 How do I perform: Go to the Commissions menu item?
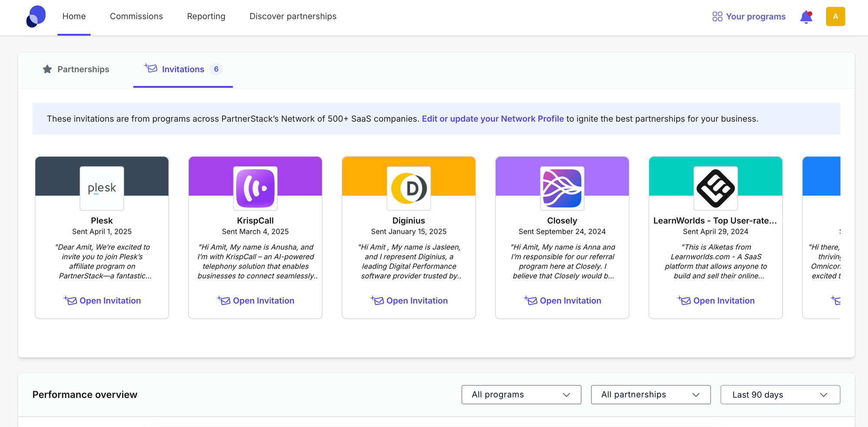click(136, 16)
